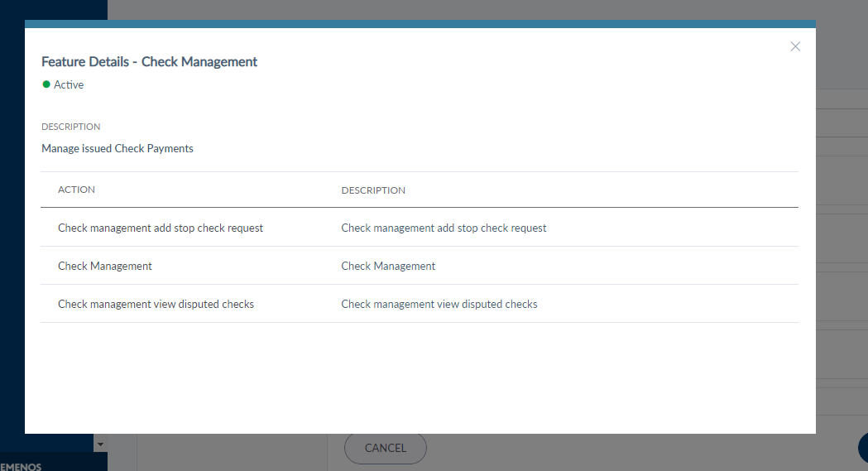Image resolution: width=868 pixels, height=471 pixels.
Task: Click the Feature Details - Check Management title
Action: point(149,62)
